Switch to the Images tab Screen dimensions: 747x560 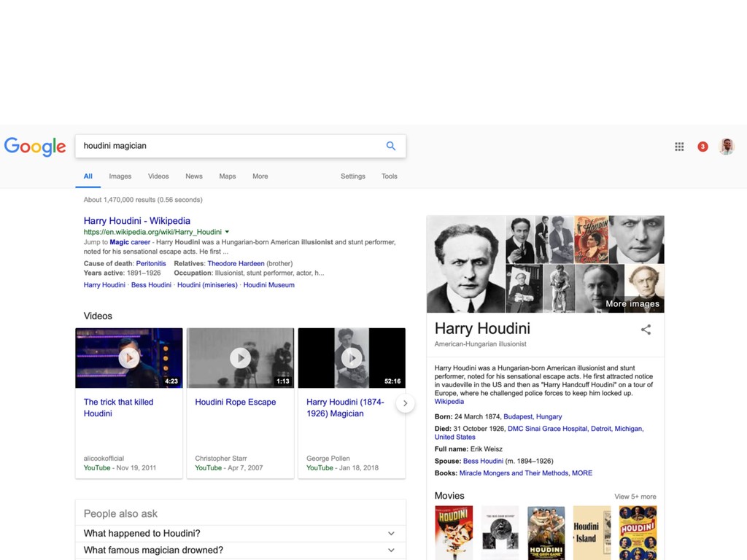(120, 176)
